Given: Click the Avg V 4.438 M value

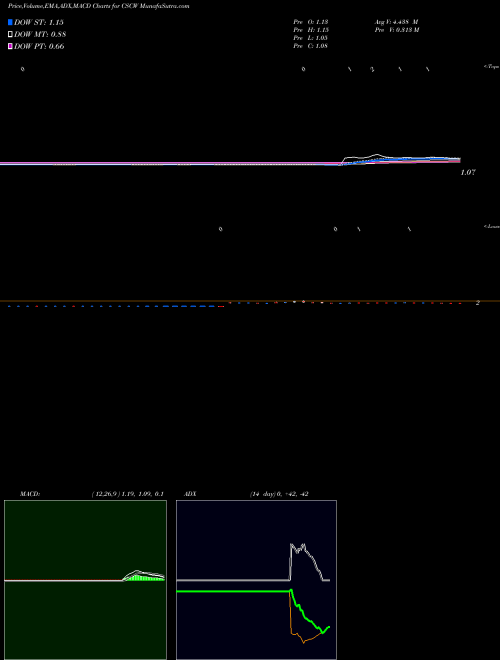Looking at the screenshot, I should [396, 22].
